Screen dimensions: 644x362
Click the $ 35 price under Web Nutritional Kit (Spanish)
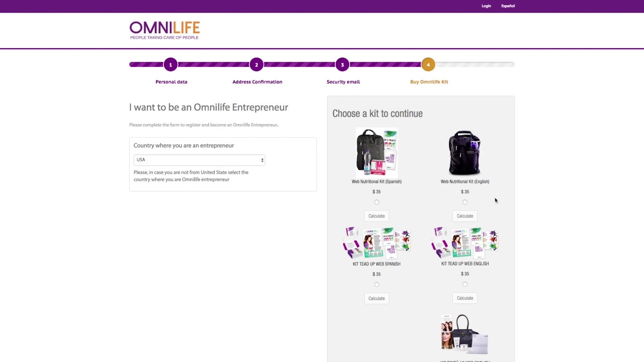(x=377, y=192)
